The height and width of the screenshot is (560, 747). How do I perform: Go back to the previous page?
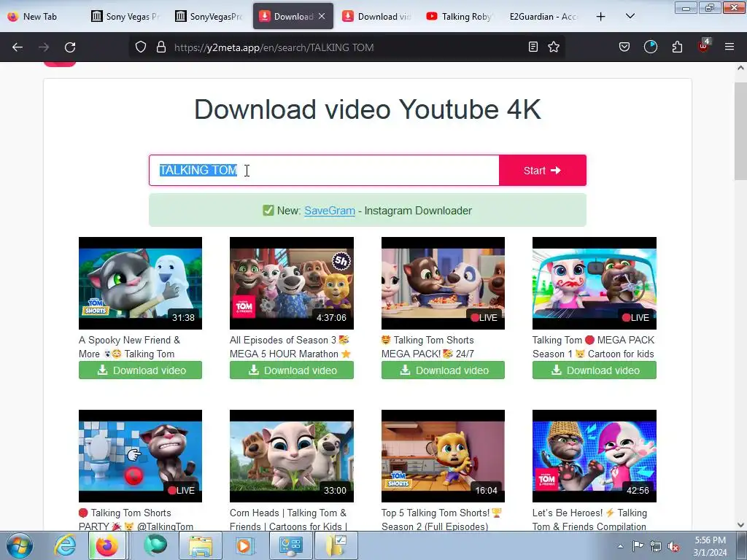tap(18, 47)
